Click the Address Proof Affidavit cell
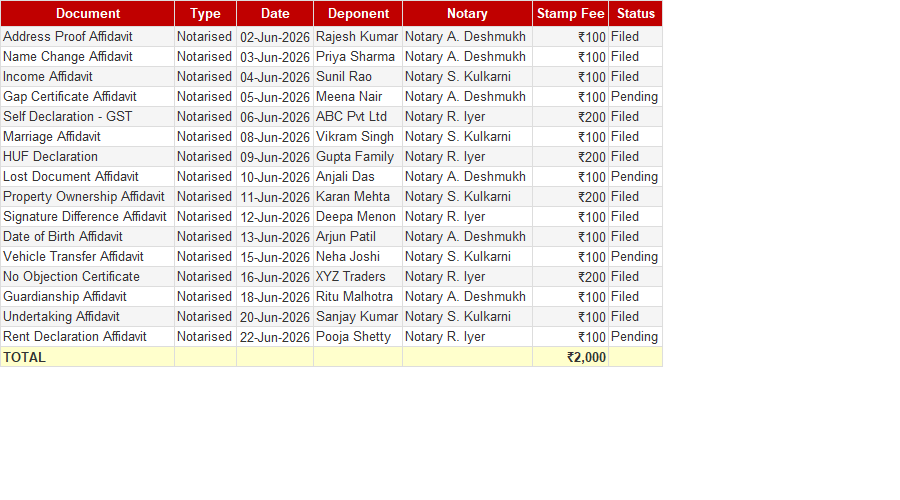900x500 pixels. [88, 37]
